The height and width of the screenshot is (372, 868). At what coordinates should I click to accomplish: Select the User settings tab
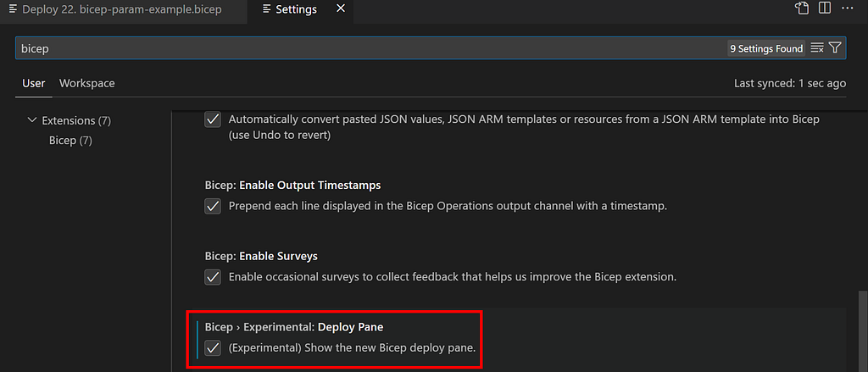click(x=33, y=83)
